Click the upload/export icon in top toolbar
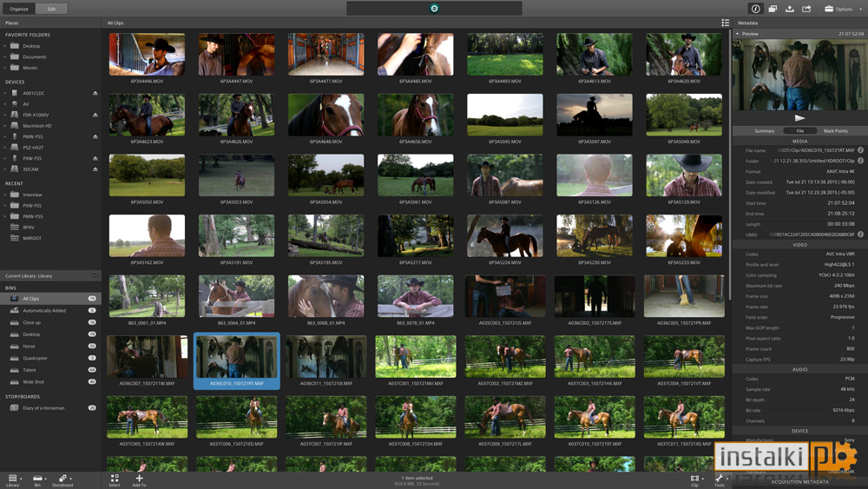 (x=789, y=9)
